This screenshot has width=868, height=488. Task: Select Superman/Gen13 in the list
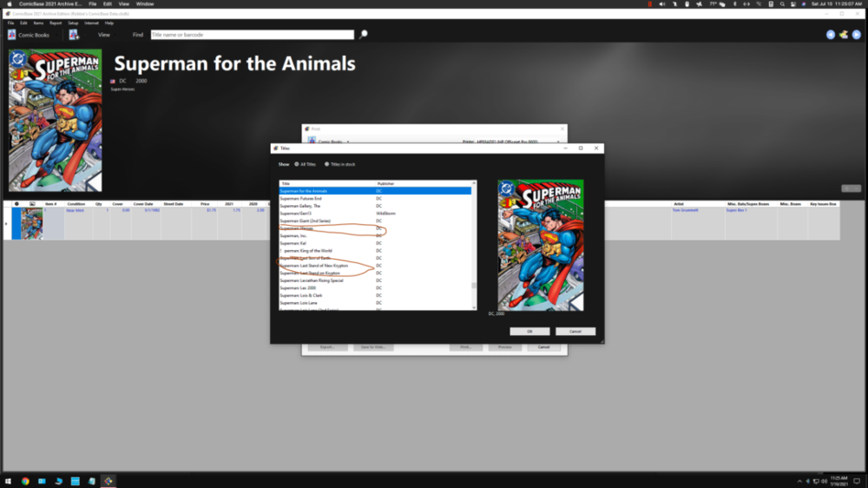pyautogui.click(x=375, y=214)
